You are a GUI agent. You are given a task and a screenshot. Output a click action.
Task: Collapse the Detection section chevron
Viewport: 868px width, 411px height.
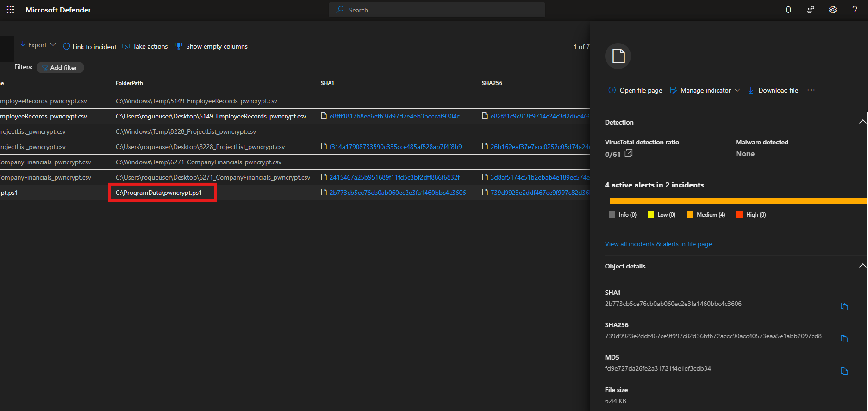(x=862, y=122)
